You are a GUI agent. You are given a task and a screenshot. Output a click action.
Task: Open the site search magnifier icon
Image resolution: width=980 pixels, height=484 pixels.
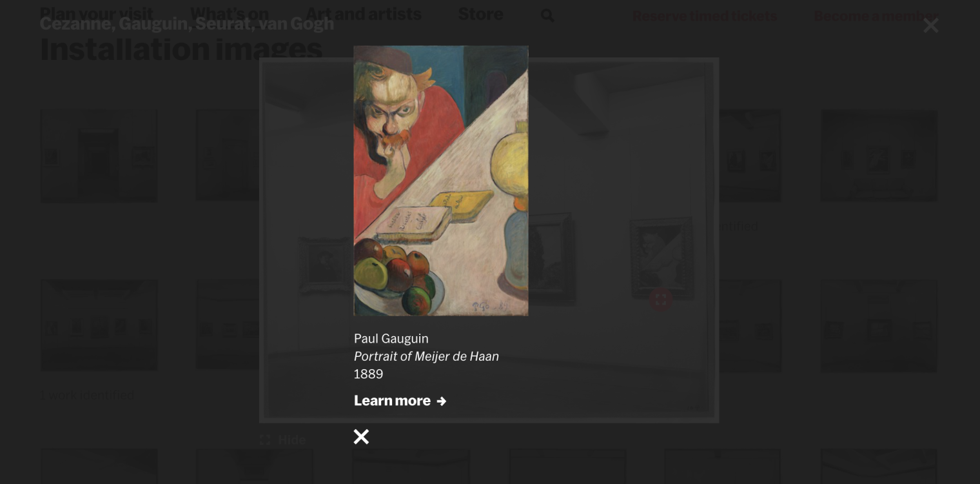click(x=547, y=15)
